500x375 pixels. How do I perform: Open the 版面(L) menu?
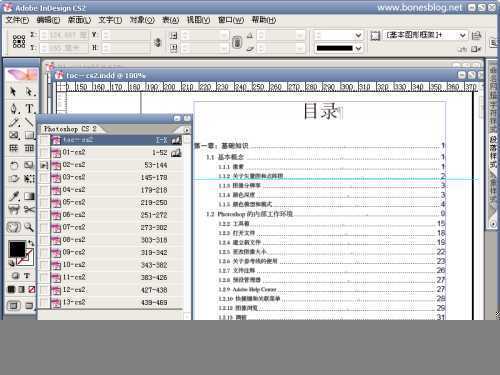coord(79,20)
